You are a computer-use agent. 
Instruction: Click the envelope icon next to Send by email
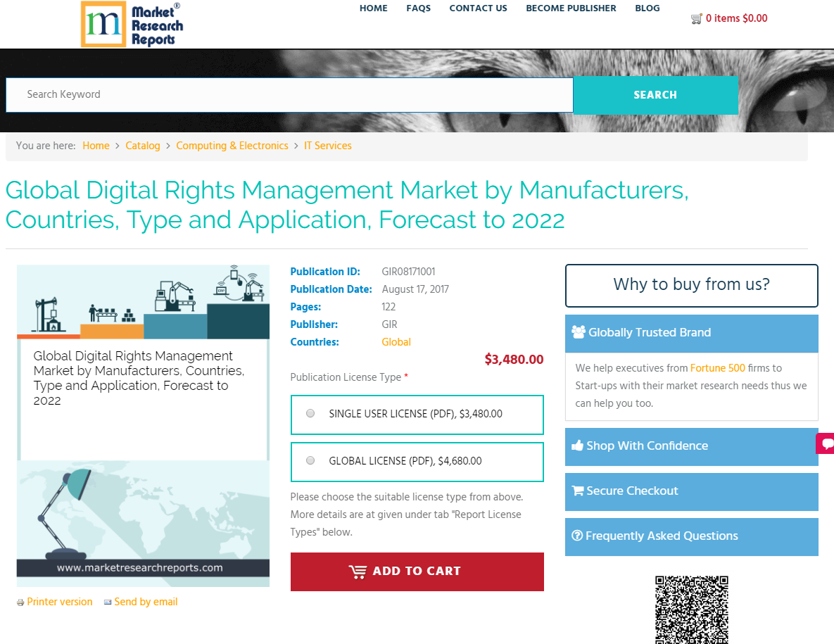(x=108, y=602)
